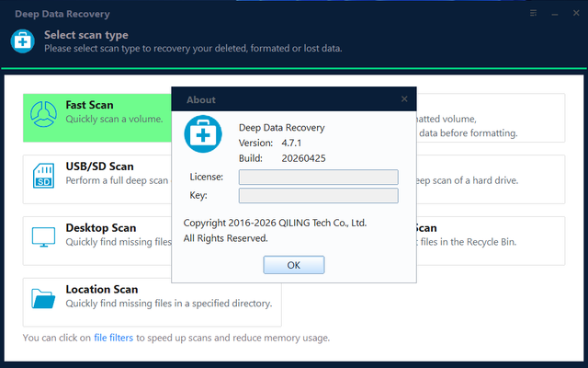Choose the Desktop Scan title

(100, 228)
